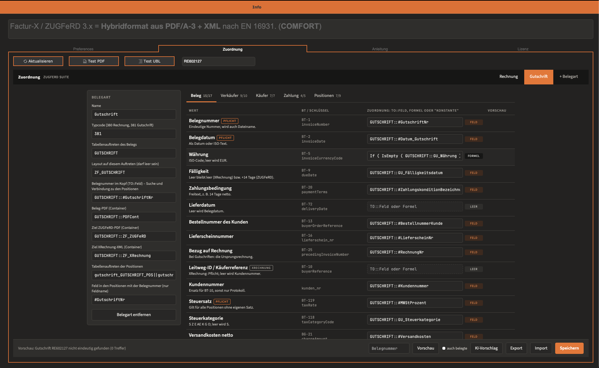Click the Tabellenauftreten der Positionen field
Image resolution: width=599 pixels, height=368 pixels.
[133, 275]
